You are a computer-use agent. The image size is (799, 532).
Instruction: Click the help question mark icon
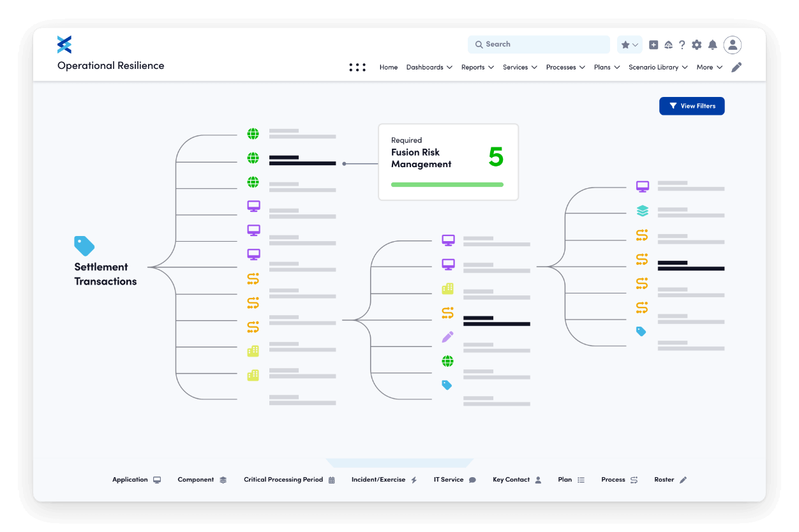coord(682,45)
